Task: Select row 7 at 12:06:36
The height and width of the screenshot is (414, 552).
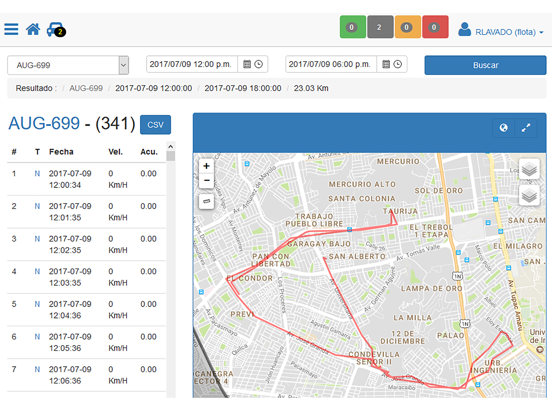Action: 87,375
